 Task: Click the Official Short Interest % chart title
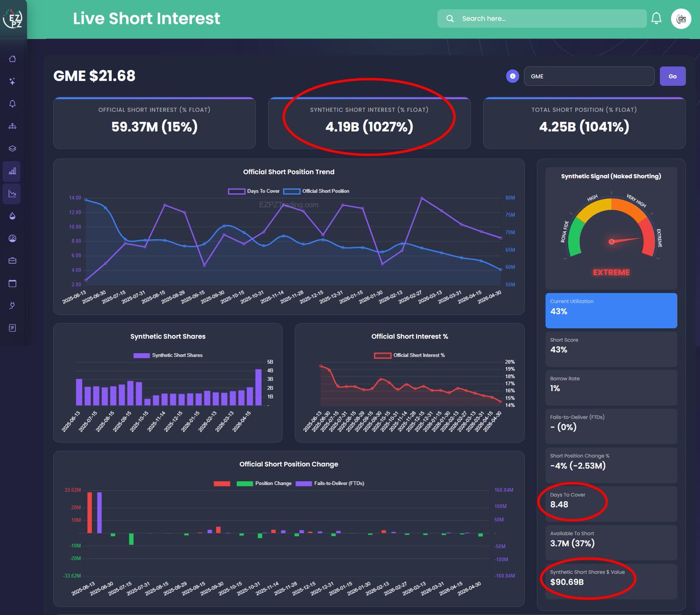409,337
